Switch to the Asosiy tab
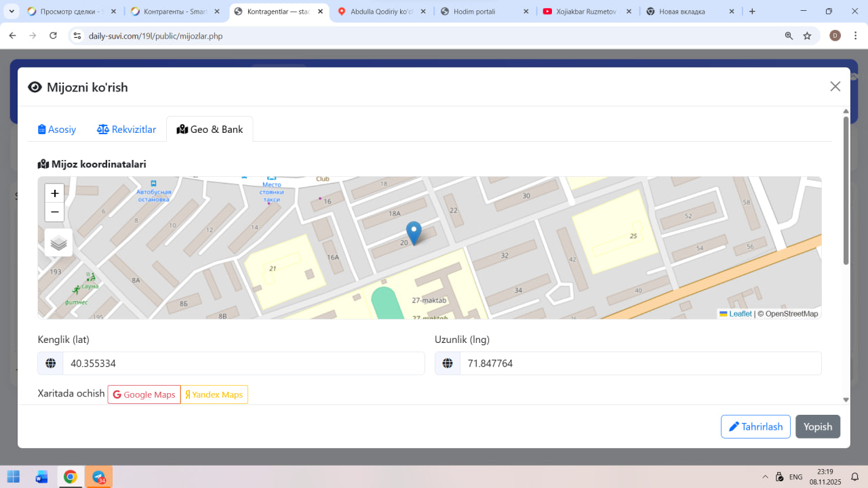The image size is (868, 488). click(57, 129)
